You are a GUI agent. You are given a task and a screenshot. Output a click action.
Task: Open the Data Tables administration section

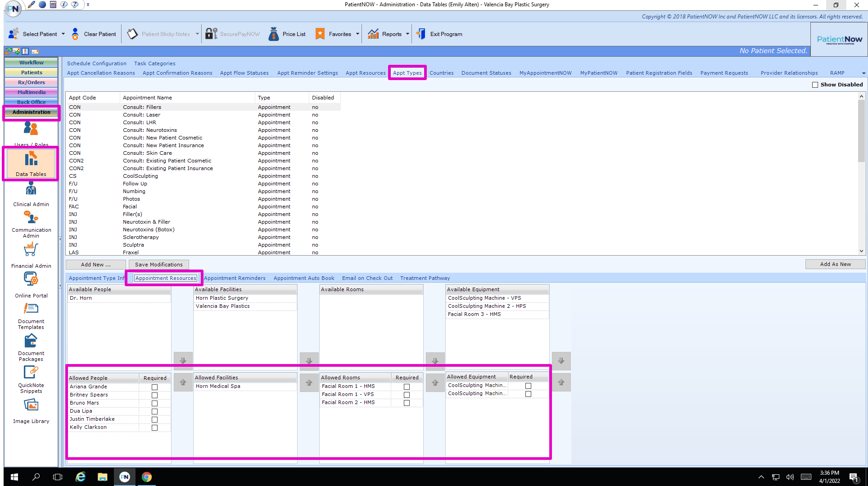tap(31, 163)
